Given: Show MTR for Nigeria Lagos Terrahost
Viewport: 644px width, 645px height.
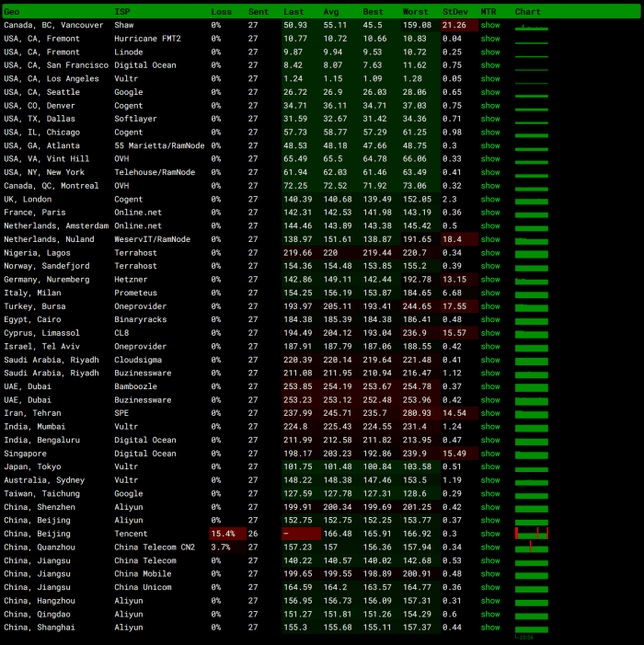Looking at the screenshot, I should pos(490,252).
